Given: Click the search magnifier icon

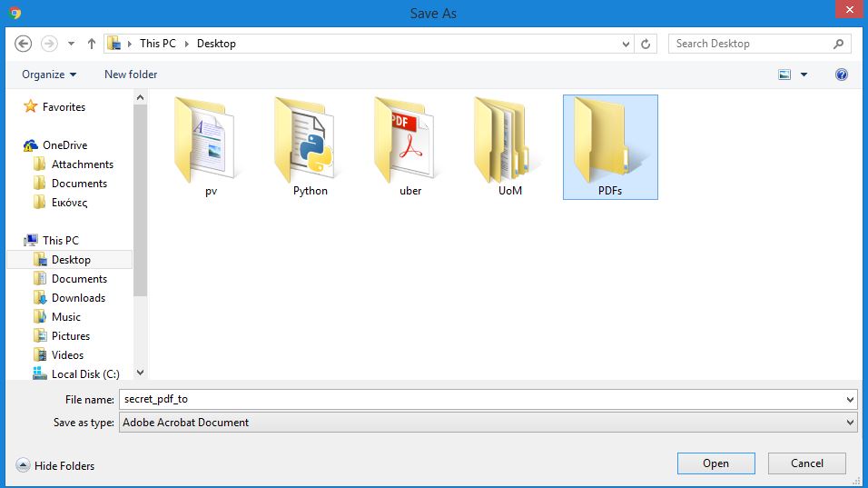Looking at the screenshot, I should point(839,44).
